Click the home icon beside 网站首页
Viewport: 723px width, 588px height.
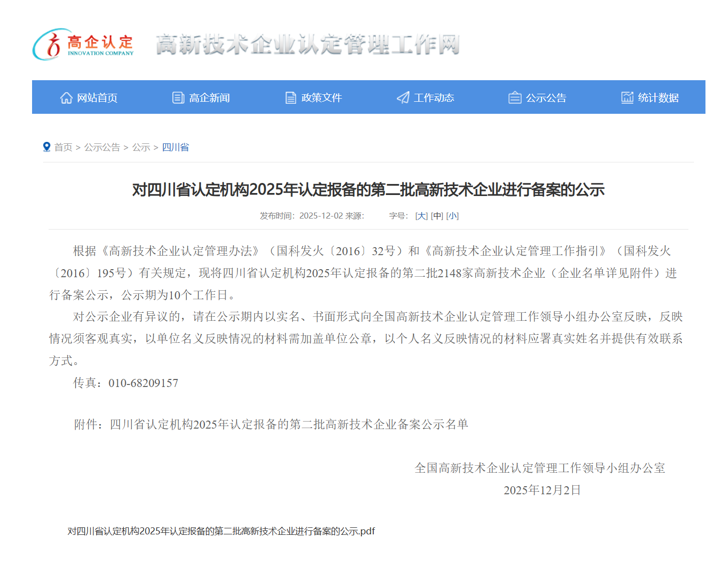[66, 98]
